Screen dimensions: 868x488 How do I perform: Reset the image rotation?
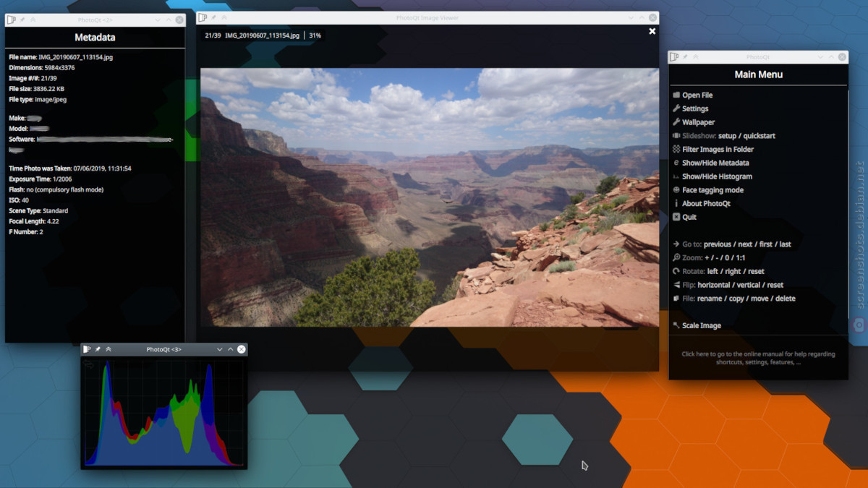pos(757,271)
